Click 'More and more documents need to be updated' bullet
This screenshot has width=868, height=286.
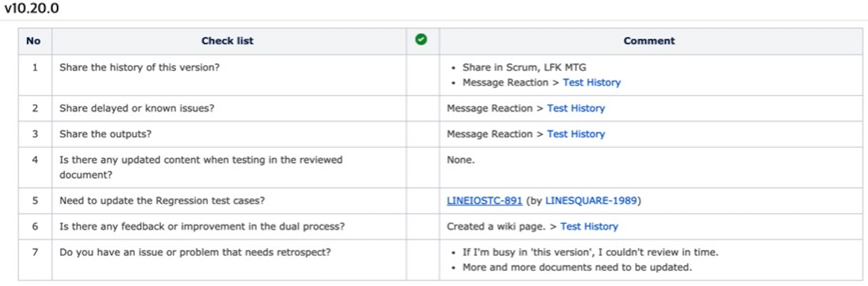click(577, 267)
